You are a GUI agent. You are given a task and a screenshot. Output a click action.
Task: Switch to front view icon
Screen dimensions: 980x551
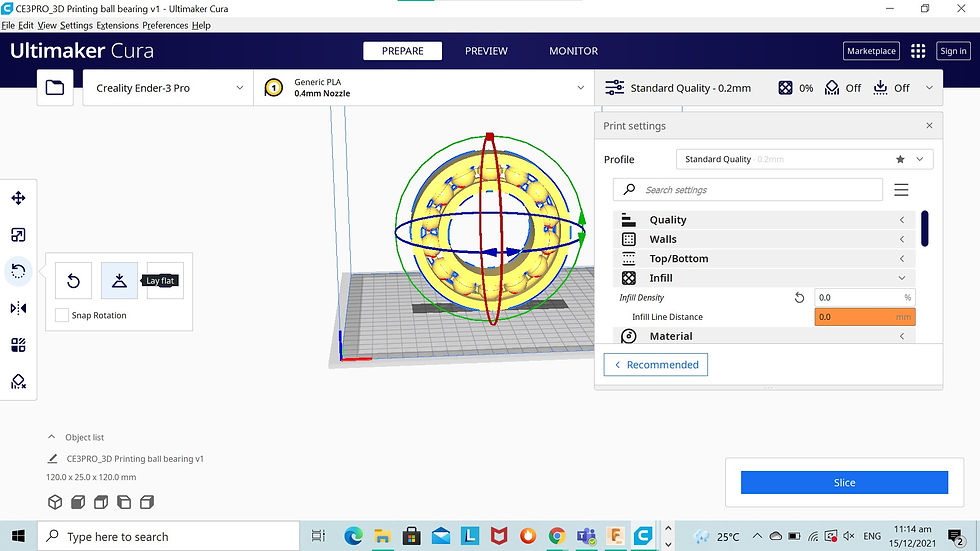tap(78, 502)
